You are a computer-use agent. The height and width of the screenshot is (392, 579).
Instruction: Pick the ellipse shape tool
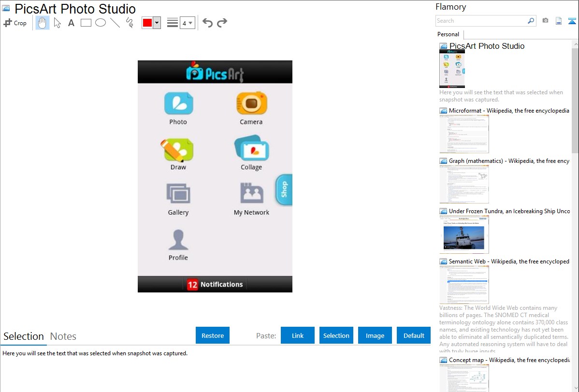[x=101, y=23]
